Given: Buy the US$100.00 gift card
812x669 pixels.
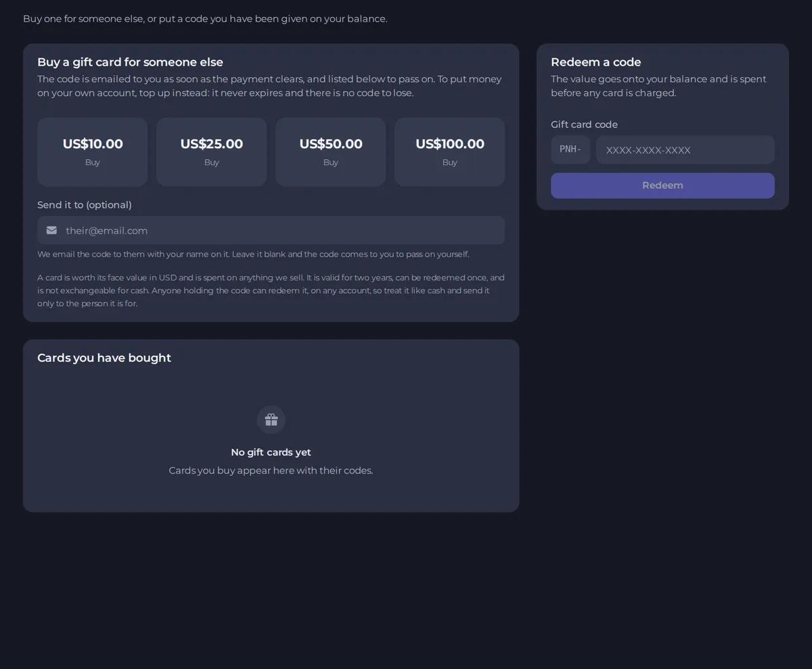Looking at the screenshot, I should pos(449,152).
